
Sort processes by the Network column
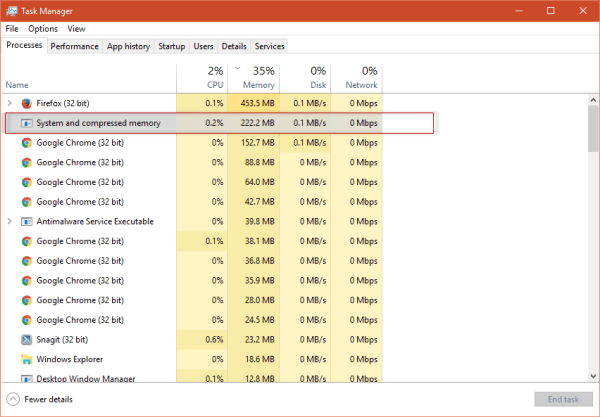click(x=357, y=78)
